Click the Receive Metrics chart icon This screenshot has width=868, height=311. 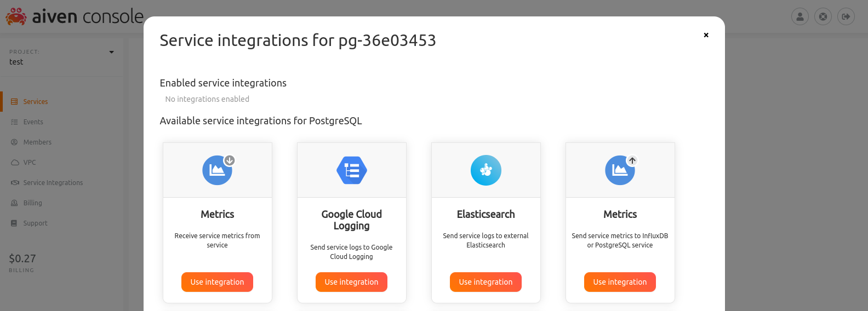(218, 170)
